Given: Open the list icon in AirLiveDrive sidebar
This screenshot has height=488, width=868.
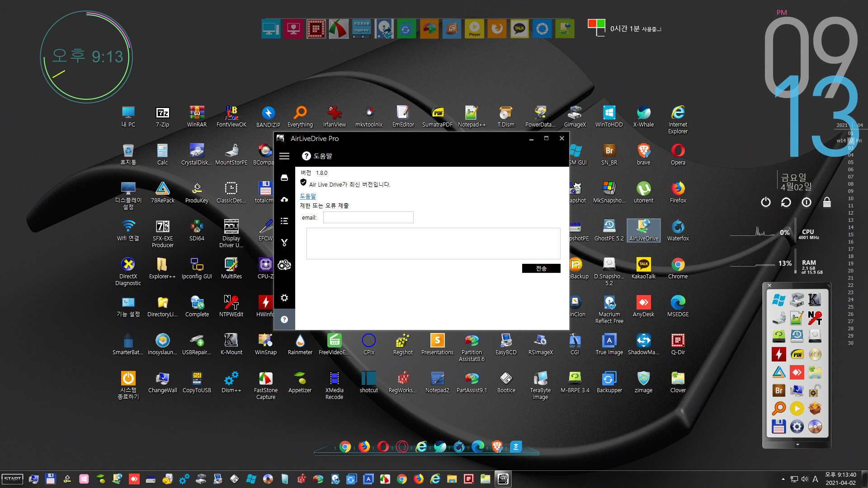Looking at the screenshot, I should 284,221.
